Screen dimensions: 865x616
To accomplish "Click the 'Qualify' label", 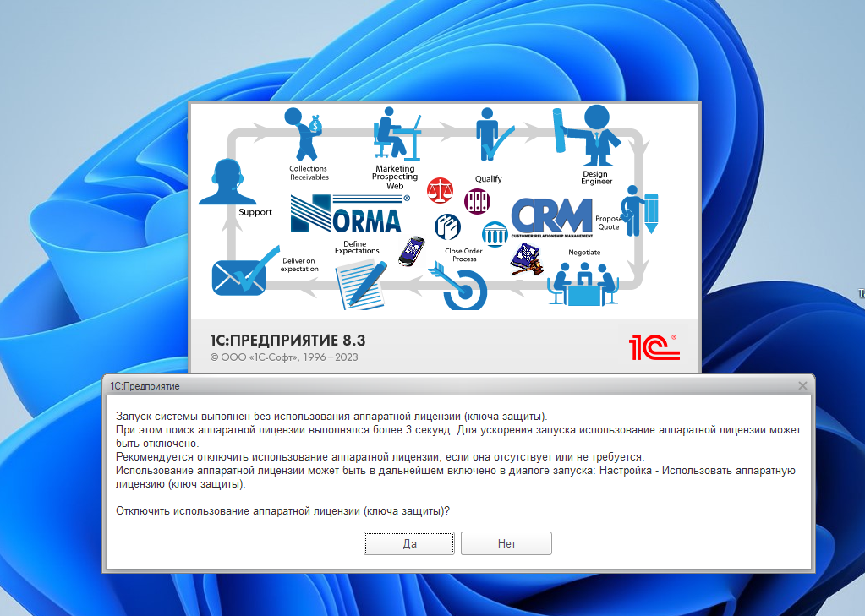I will (x=488, y=179).
